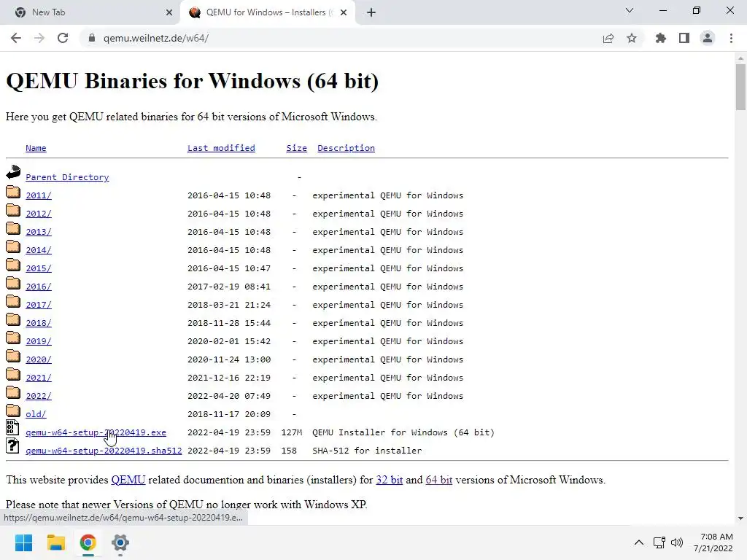Viewport: 747px width, 560px height.
Task: Reload the QEMU page
Action: click(63, 38)
